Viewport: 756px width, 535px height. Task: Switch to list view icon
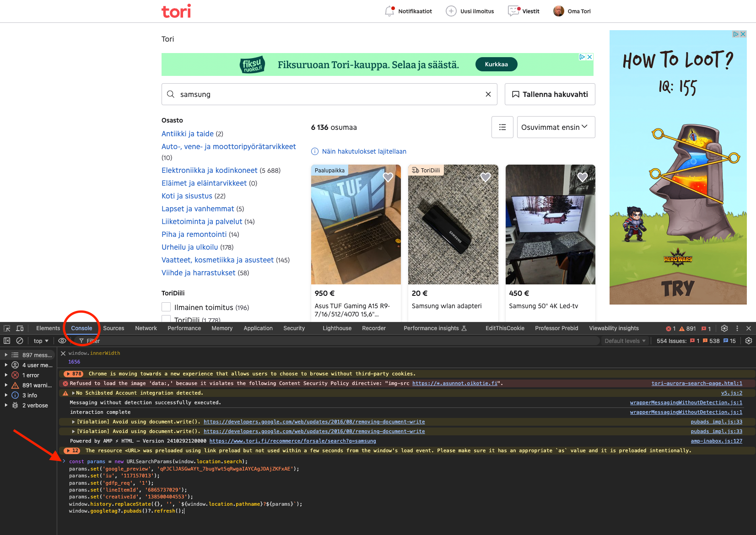502,127
